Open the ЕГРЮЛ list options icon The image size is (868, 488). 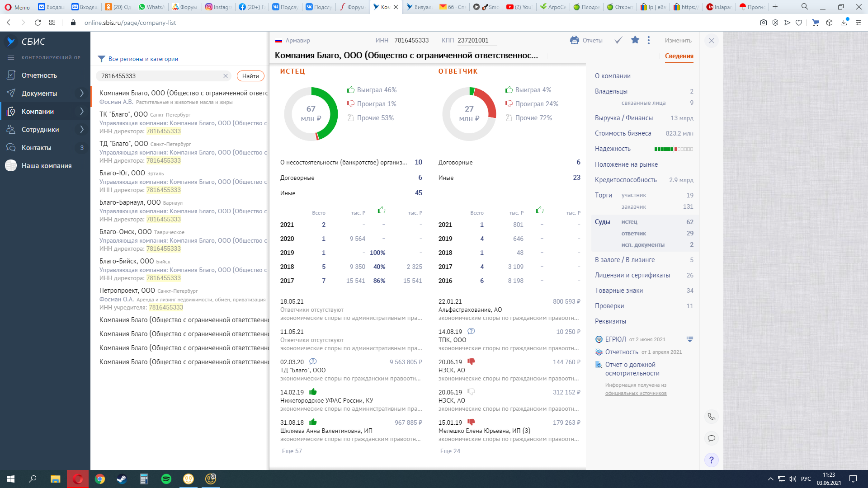(x=690, y=339)
